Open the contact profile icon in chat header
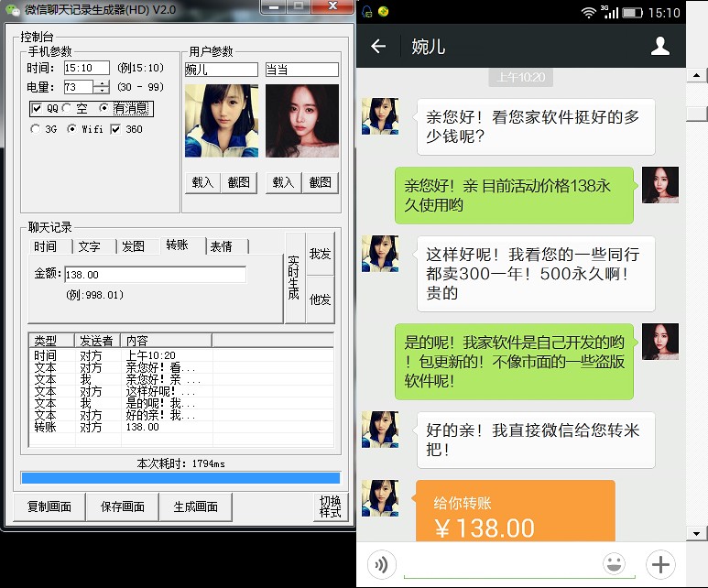Image resolution: width=708 pixels, height=588 pixels. (x=659, y=46)
